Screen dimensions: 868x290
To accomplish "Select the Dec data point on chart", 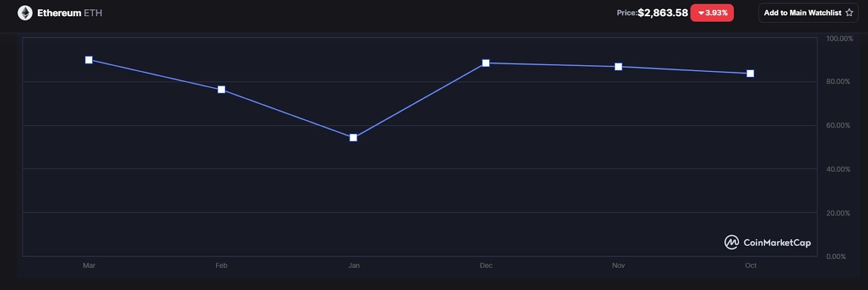I will click(x=486, y=63).
